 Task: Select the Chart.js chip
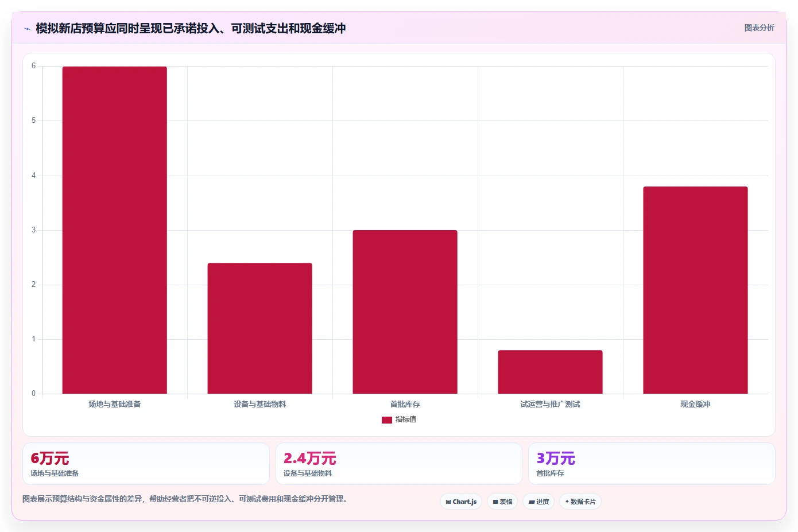461,502
